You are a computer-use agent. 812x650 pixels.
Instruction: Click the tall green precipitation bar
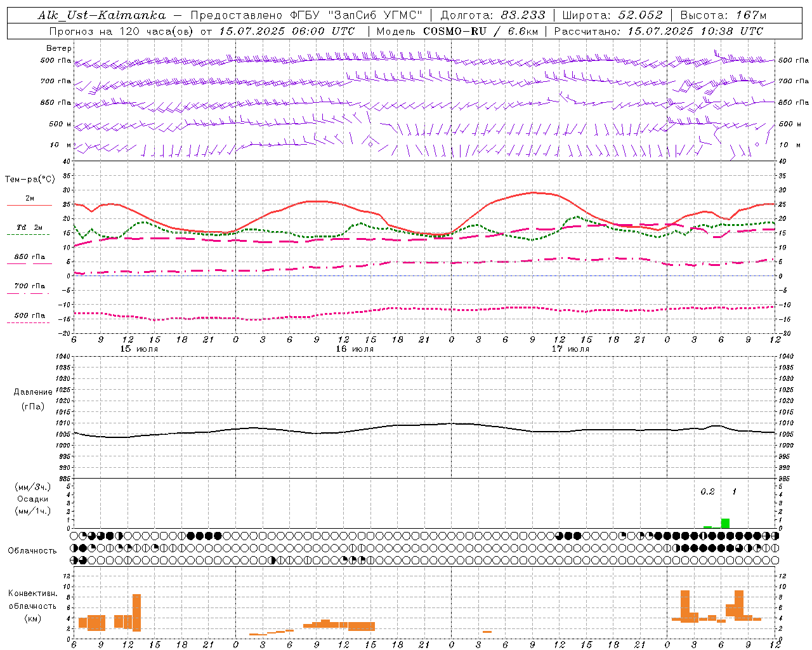(x=725, y=523)
